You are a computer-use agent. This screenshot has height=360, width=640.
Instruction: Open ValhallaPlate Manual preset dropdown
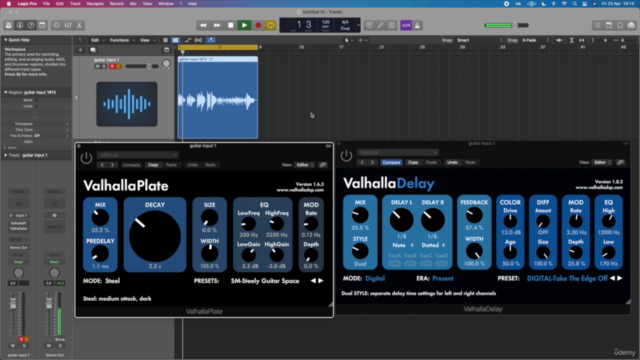(138, 155)
